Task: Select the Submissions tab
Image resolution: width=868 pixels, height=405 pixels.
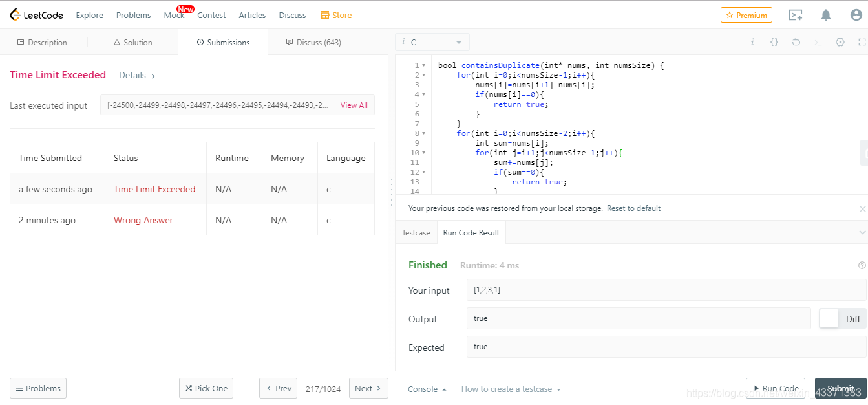Action: [x=223, y=42]
